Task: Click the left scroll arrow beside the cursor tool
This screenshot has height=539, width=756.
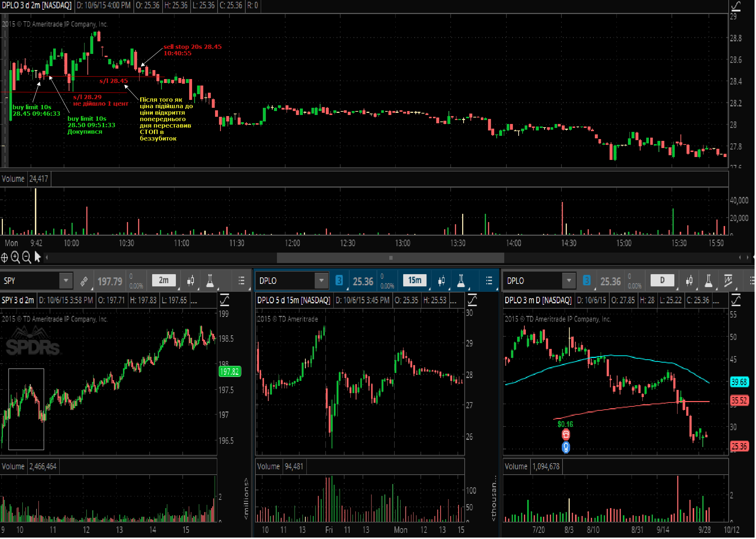Action: click(46, 257)
